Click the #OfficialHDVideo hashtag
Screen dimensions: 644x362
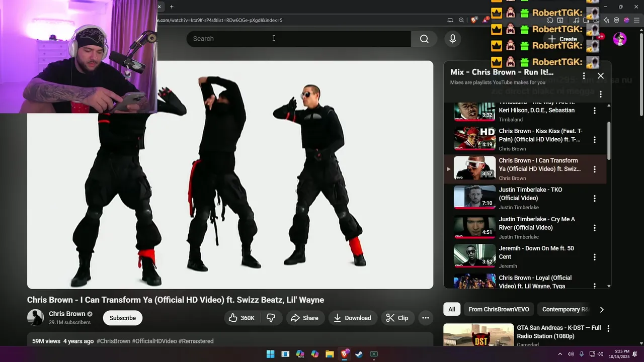(x=154, y=341)
